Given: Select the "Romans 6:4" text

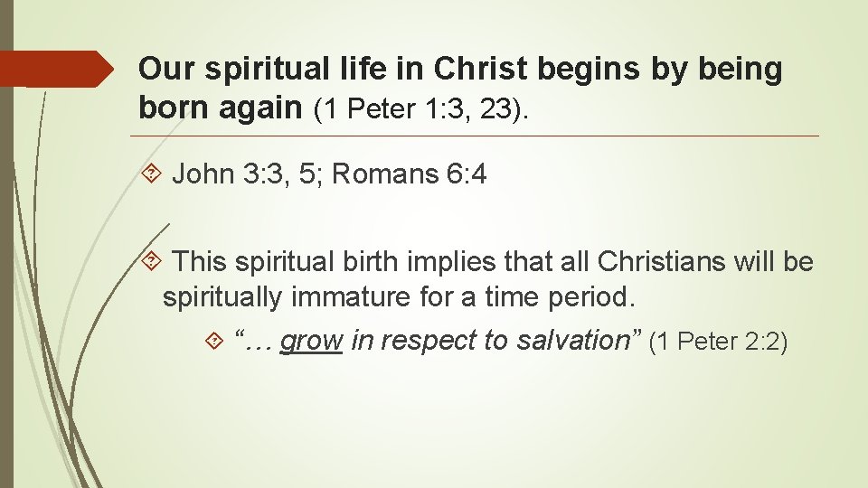Looking at the screenshot, I should pyautogui.click(x=409, y=174).
